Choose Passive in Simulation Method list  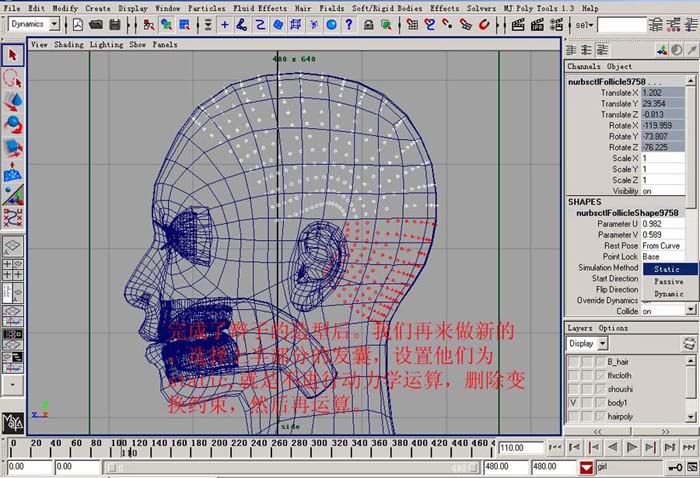click(670, 282)
